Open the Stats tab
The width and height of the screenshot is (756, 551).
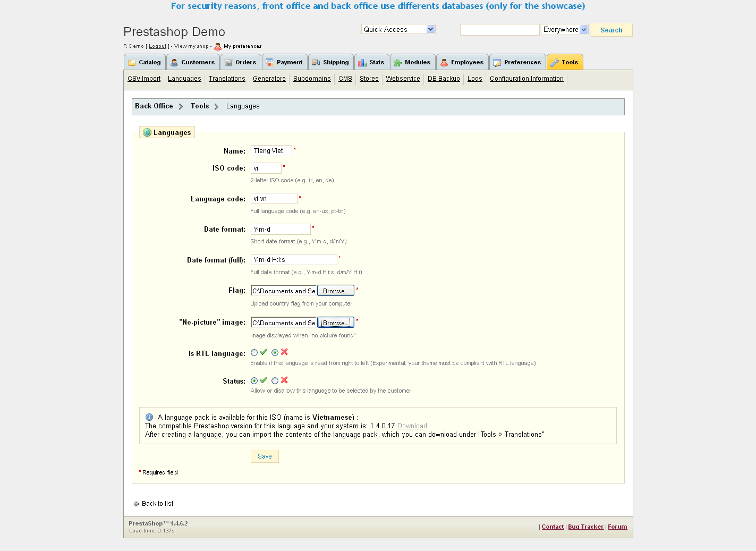(x=371, y=62)
